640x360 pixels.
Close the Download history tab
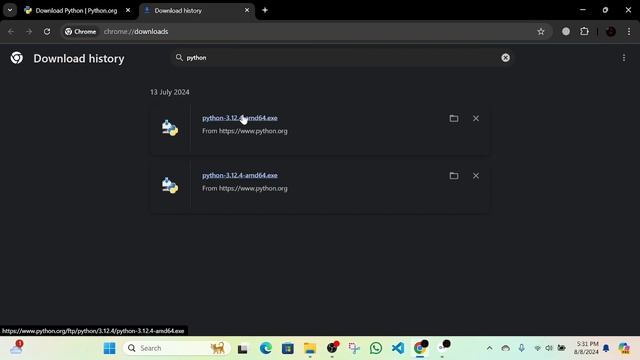247,10
